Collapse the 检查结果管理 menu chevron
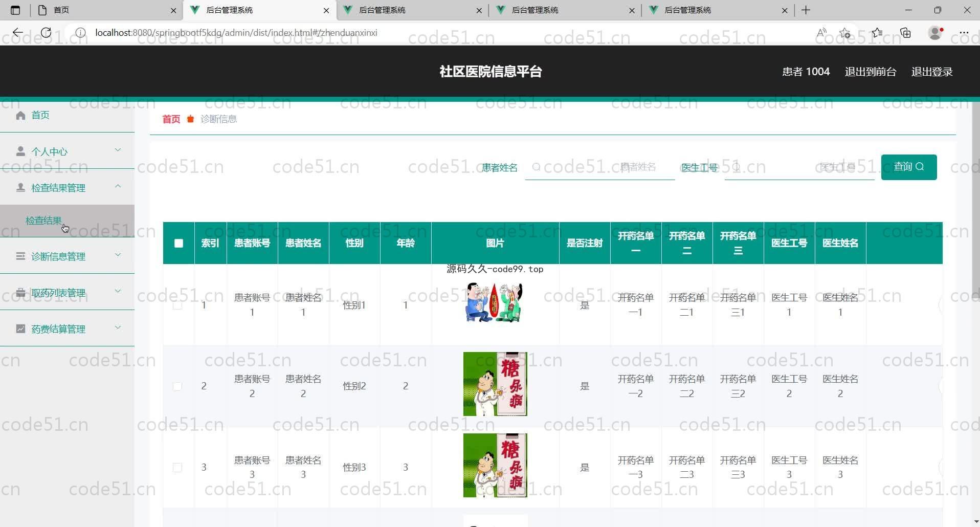The height and width of the screenshot is (527, 980). (118, 187)
